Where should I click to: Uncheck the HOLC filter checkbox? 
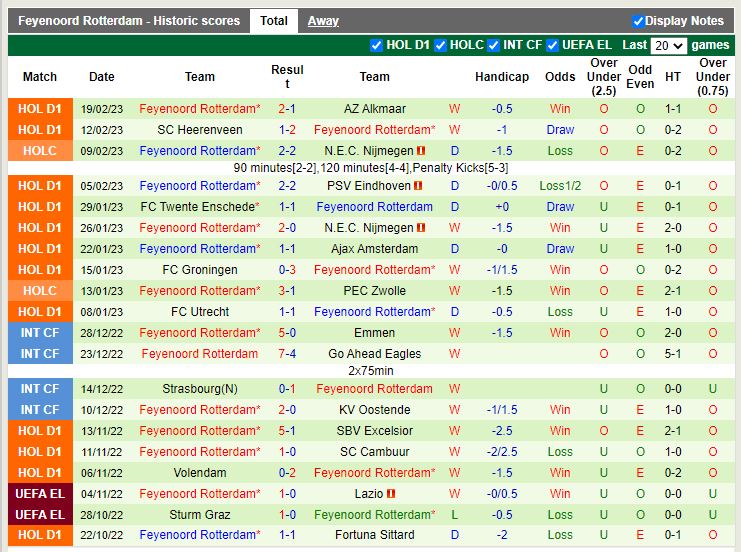click(x=440, y=45)
